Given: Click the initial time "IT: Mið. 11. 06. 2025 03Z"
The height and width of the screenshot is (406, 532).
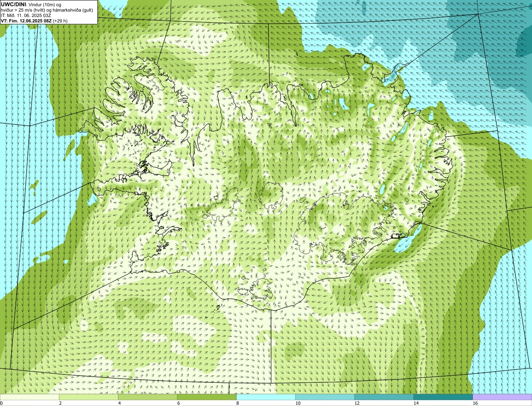Looking at the screenshot, I should click(x=26, y=15).
